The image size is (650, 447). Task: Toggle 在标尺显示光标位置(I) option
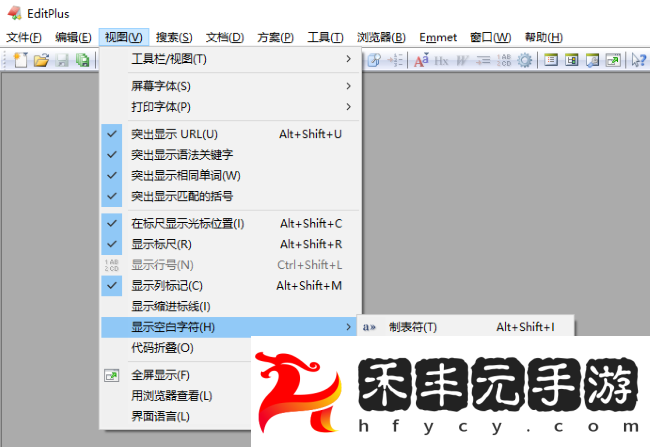230,224
